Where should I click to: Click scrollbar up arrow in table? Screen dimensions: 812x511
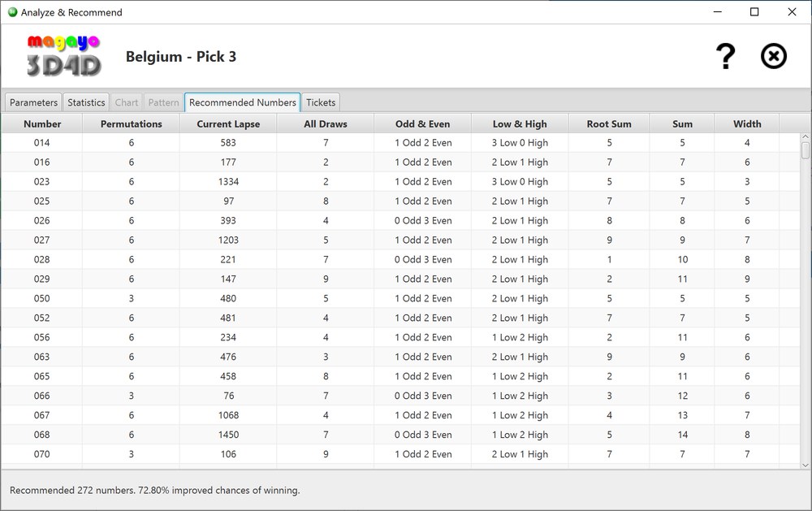pyautogui.click(x=806, y=138)
